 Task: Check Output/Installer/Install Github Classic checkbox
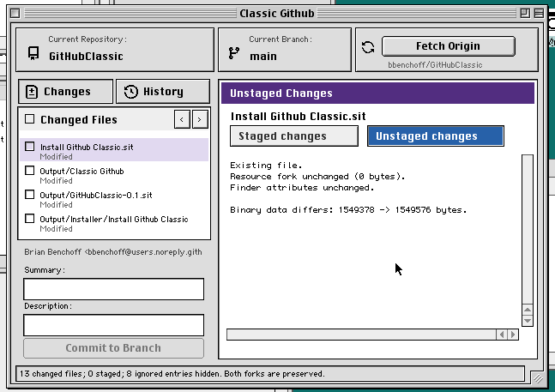[30, 219]
